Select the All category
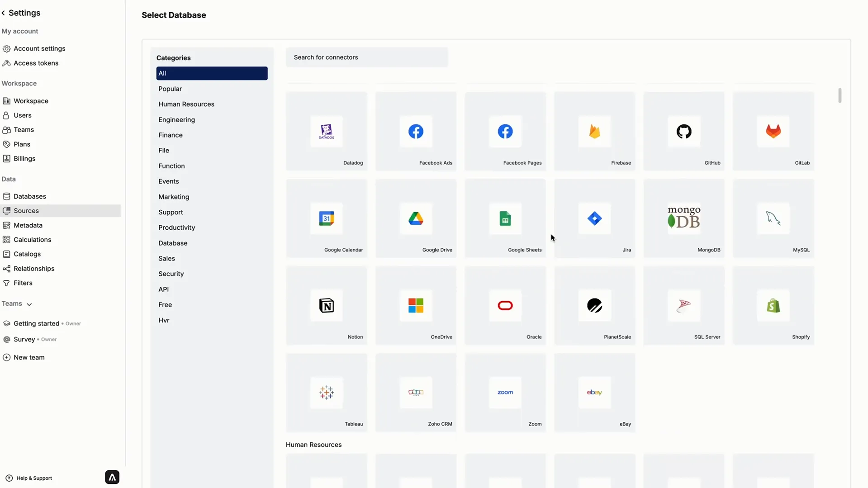The image size is (868, 488). click(x=212, y=73)
